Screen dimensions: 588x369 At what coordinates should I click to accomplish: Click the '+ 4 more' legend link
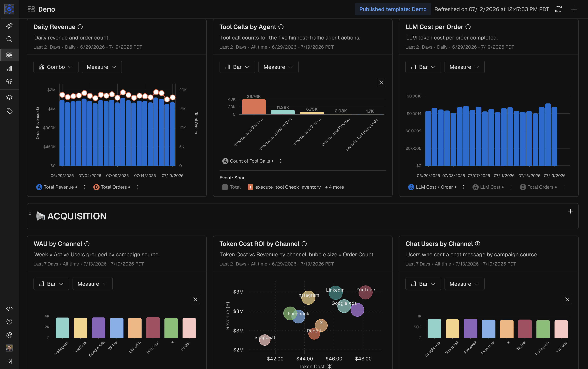coord(334,187)
